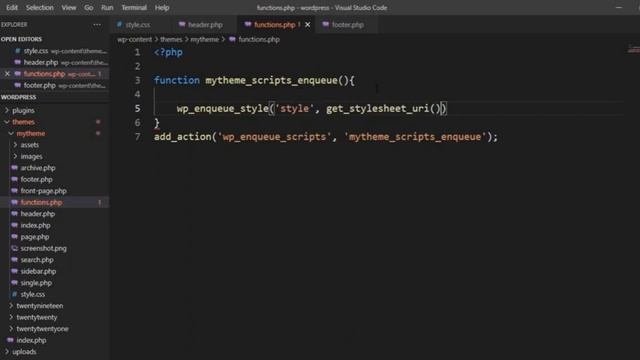The image size is (640, 360).
Task: Click the 'wp_enqueue_scripts' string on line 7
Action: tap(275, 137)
